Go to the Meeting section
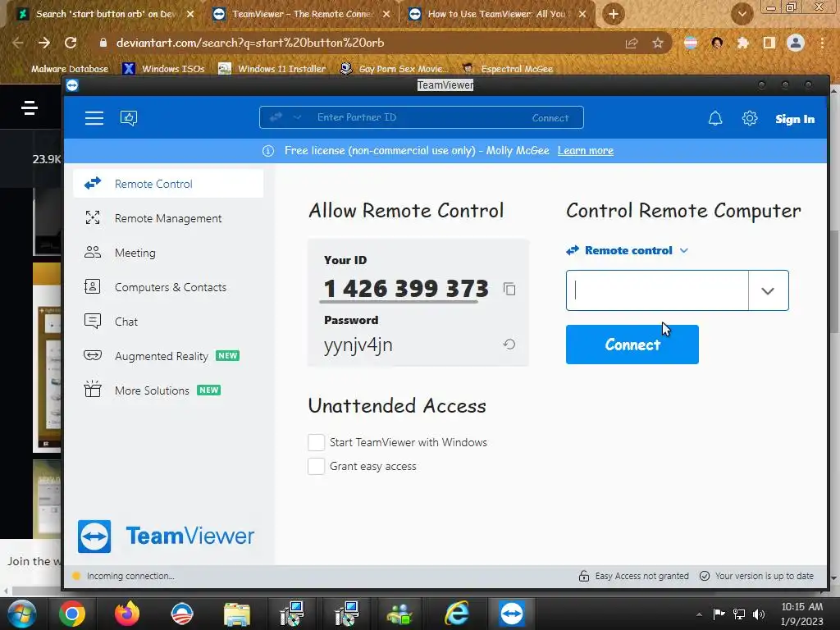The image size is (840, 630). [x=168, y=253]
